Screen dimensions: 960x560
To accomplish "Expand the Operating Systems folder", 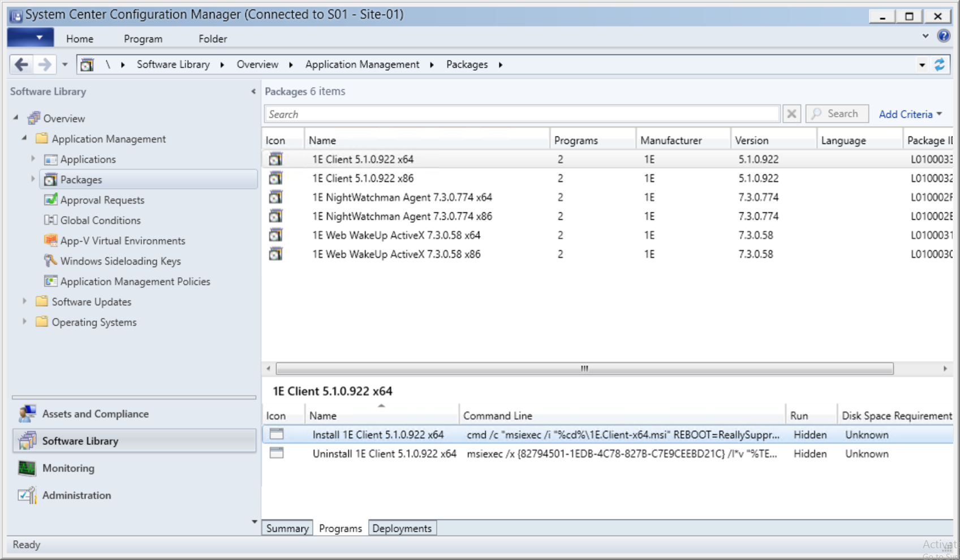I will 24,322.
